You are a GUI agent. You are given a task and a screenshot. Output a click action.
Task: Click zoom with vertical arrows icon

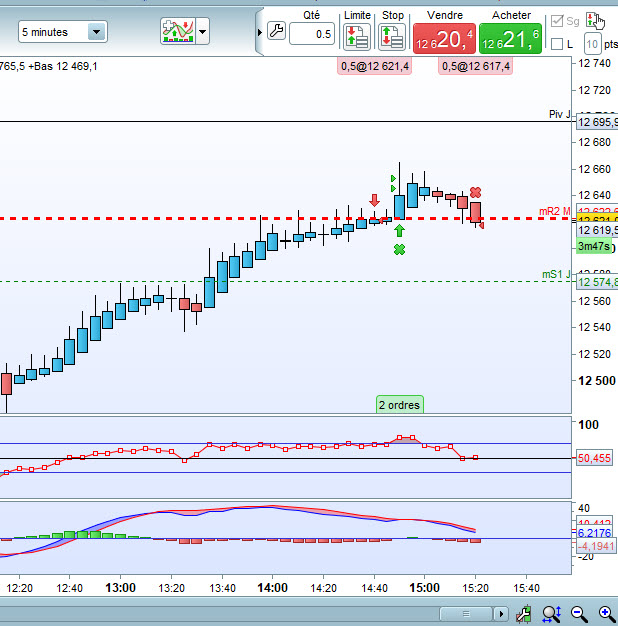[x=552, y=614]
